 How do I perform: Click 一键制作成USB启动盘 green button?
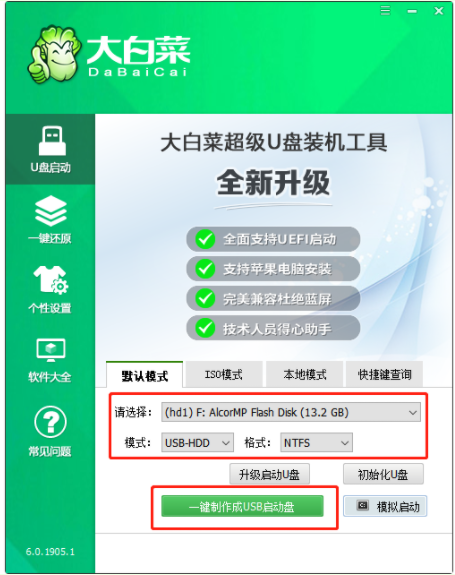tap(242, 506)
